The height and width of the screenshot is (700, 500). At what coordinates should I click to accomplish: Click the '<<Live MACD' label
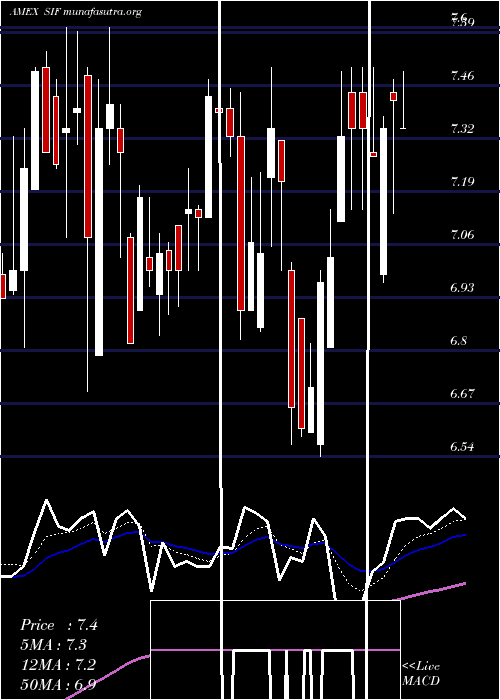(x=421, y=673)
